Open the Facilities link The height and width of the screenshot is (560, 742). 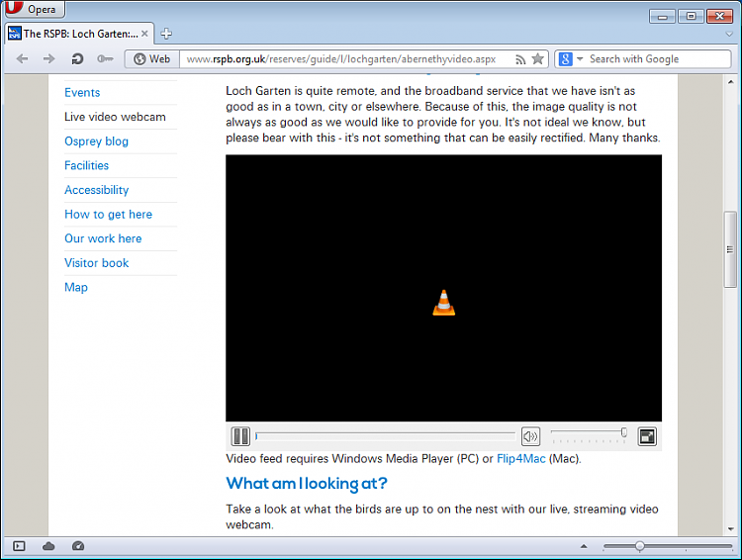[87, 165]
